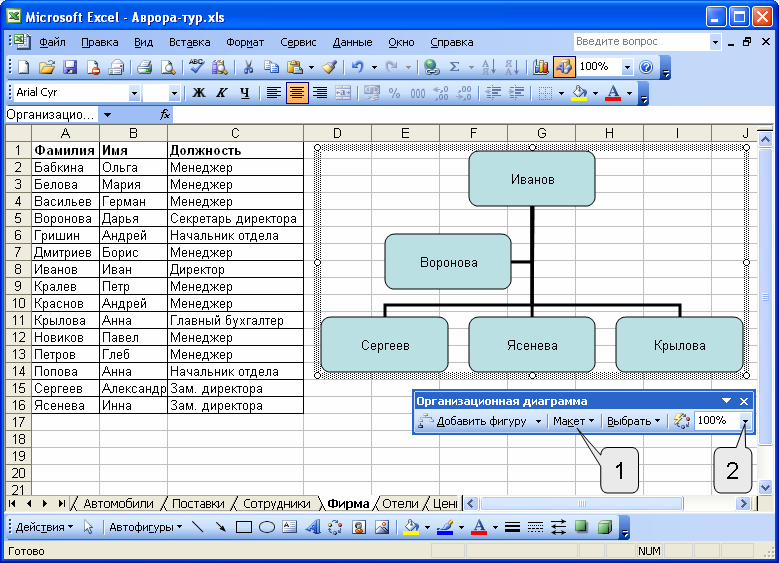
Task: Open the Fill Color bucket in the Formatting toolbar
Action: pyautogui.click(x=579, y=93)
